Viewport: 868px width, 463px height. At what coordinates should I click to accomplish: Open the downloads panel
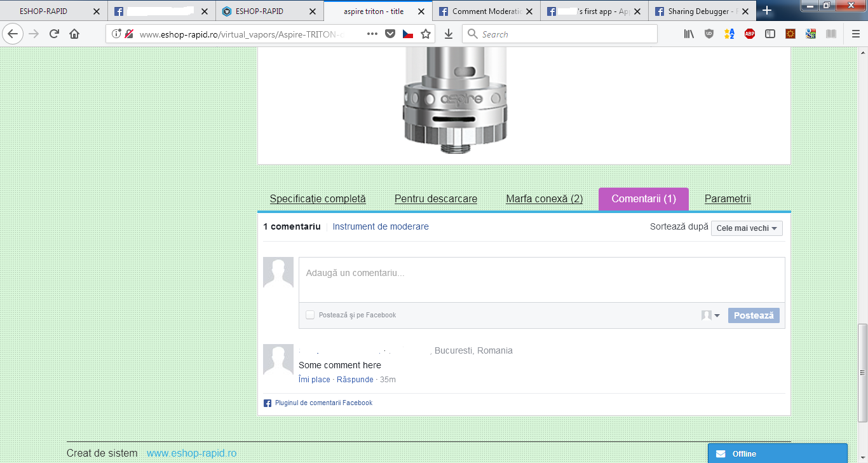tap(449, 34)
